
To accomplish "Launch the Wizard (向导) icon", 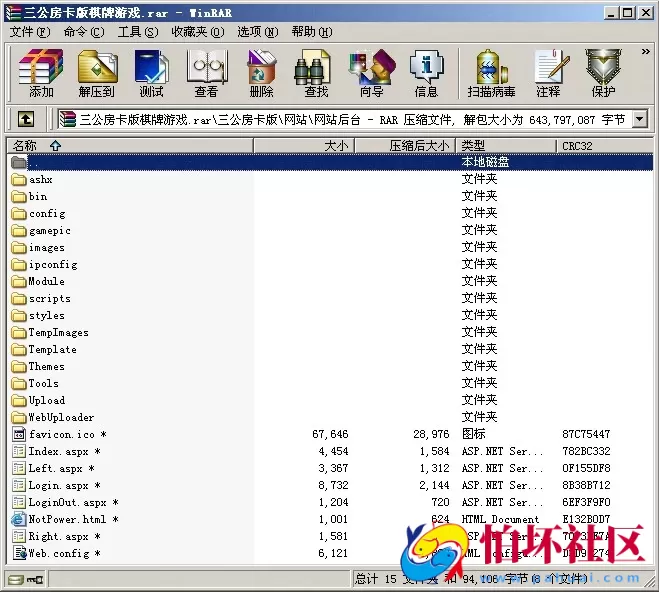I will (372, 74).
